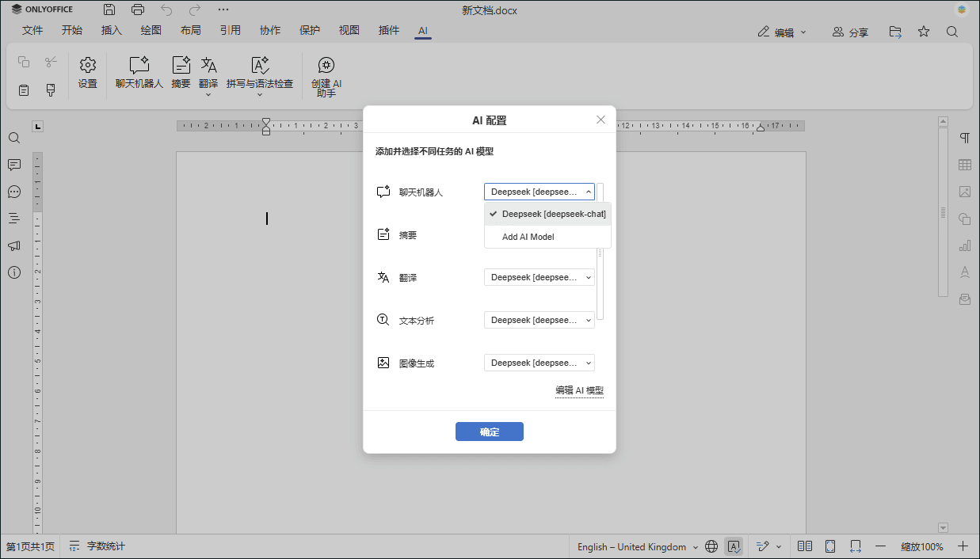Open table settings in right sidebar
Viewport: 980px width, 559px height.
[x=965, y=165]
